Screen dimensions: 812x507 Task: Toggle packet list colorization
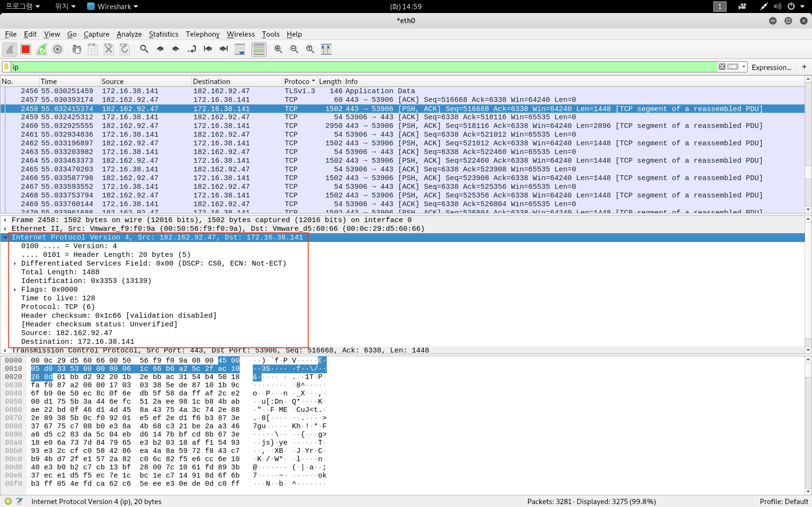(x=259, y=49)
